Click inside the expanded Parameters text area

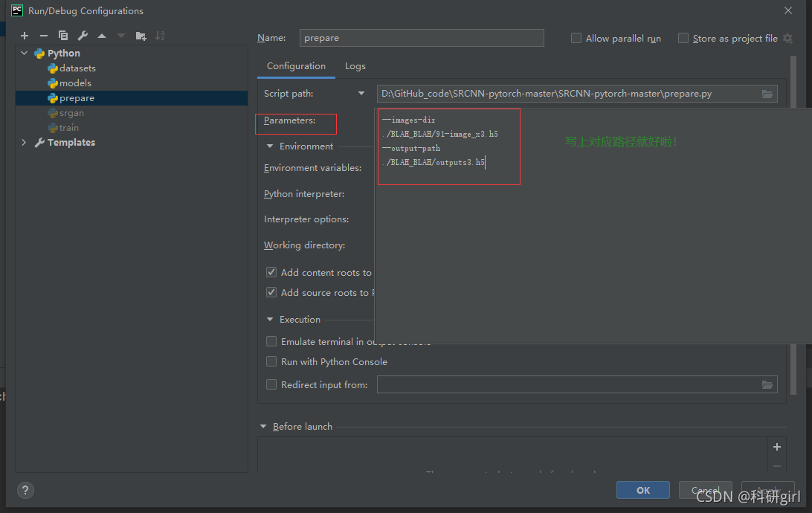pos(593,226)
